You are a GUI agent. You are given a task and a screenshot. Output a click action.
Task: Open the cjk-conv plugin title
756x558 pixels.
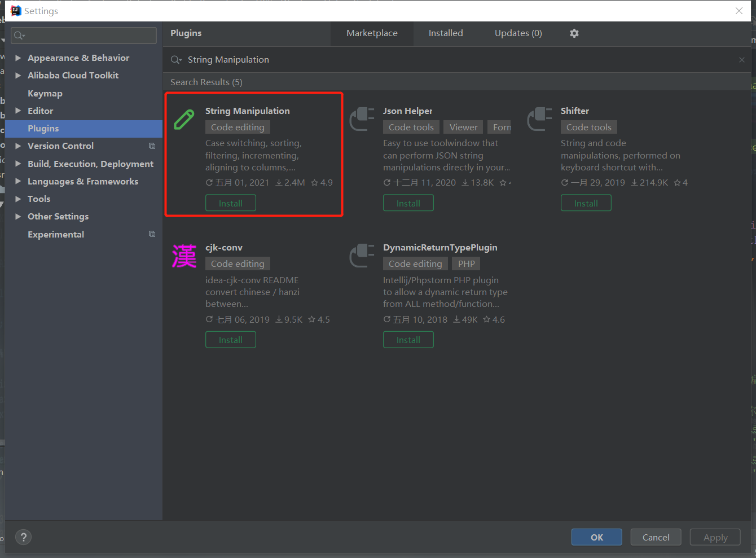(224, 247)
